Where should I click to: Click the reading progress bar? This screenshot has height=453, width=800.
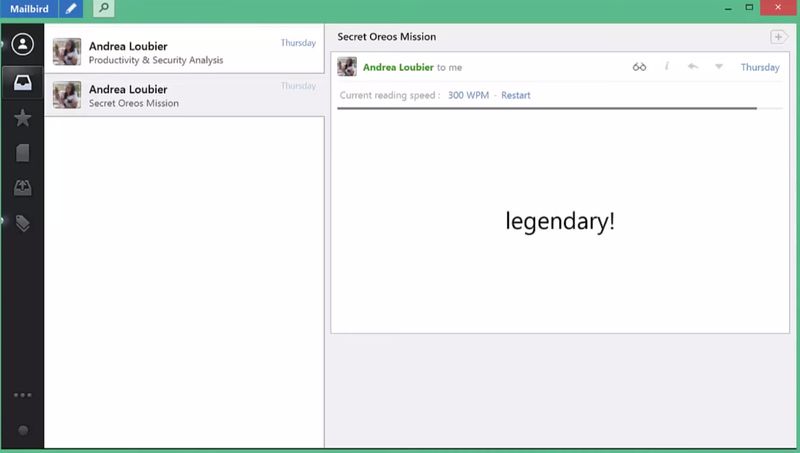click(x=546, y=107)
